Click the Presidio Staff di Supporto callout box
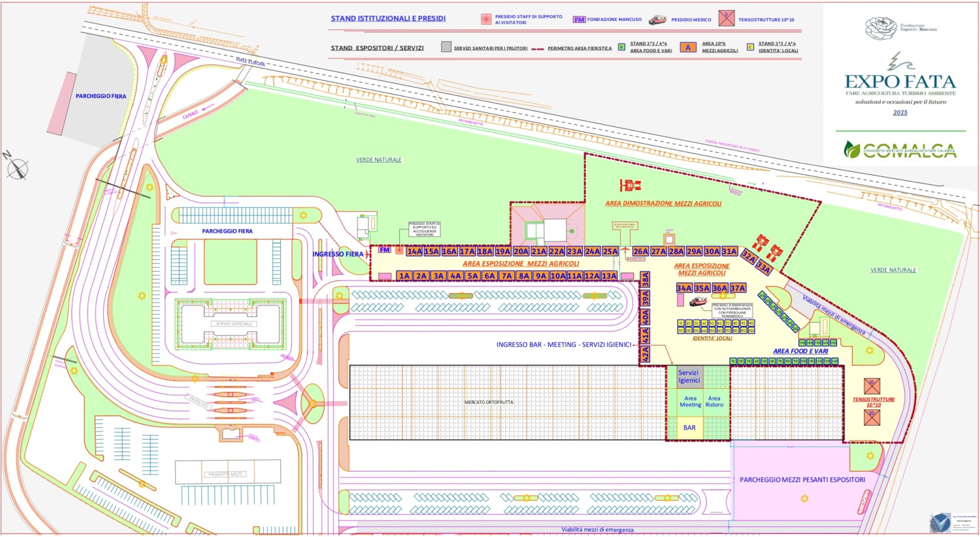Screen dimensions: 980x537 point(425,229)
